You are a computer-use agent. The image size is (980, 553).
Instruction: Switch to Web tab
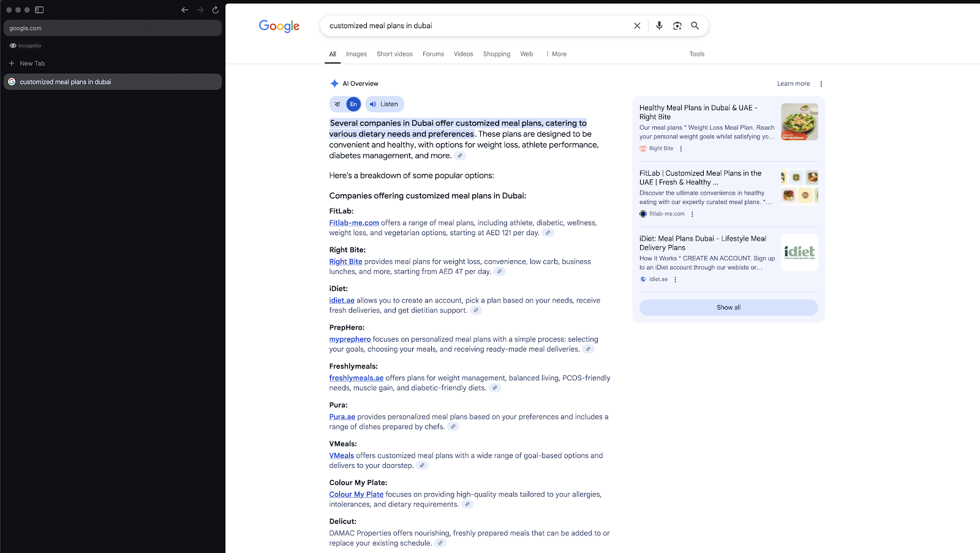[x=527, y=54]
